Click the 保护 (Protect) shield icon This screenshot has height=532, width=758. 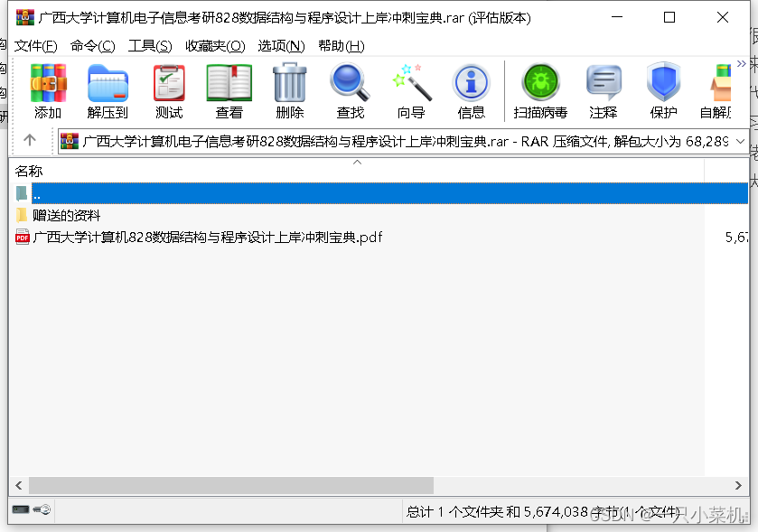click(x=663, y=91)
